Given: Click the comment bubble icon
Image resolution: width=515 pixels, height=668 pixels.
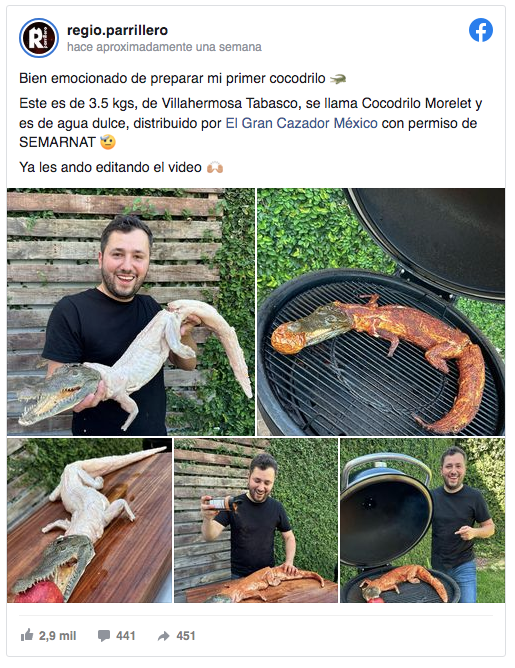Looking at the screenshot, I should pyautogui.click(x=104, y=636).
